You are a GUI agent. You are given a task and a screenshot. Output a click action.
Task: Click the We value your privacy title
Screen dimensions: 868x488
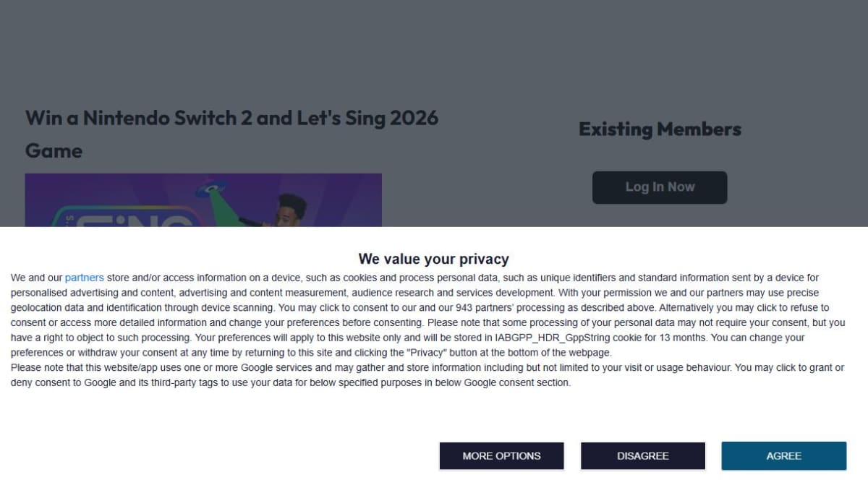[x=433, y=259]
